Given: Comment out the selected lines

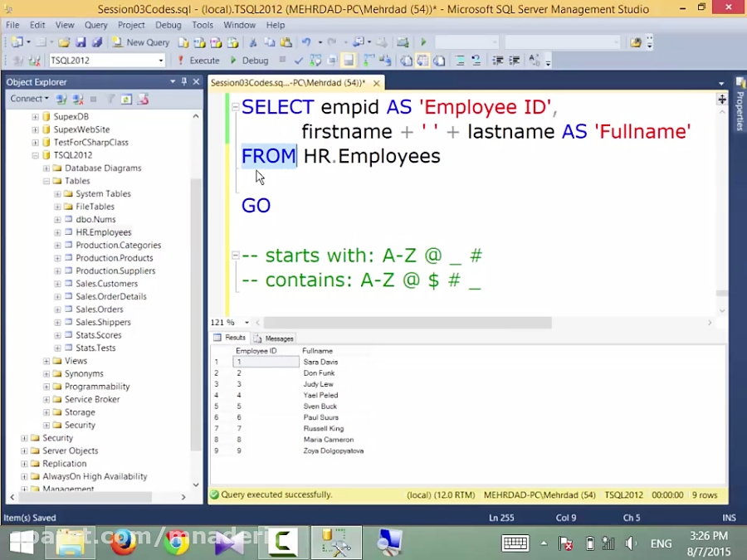Looking at the screenshot, I should pos(458,59).
